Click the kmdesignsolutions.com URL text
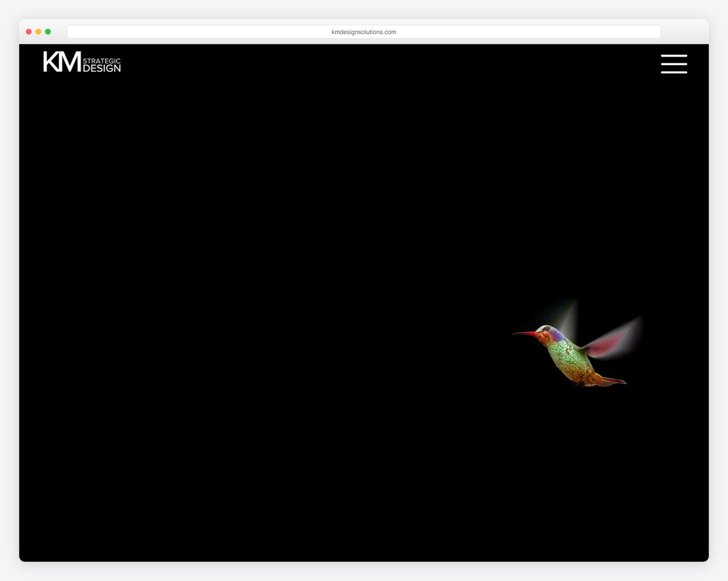Screen dimensions: 728x581 363,32
